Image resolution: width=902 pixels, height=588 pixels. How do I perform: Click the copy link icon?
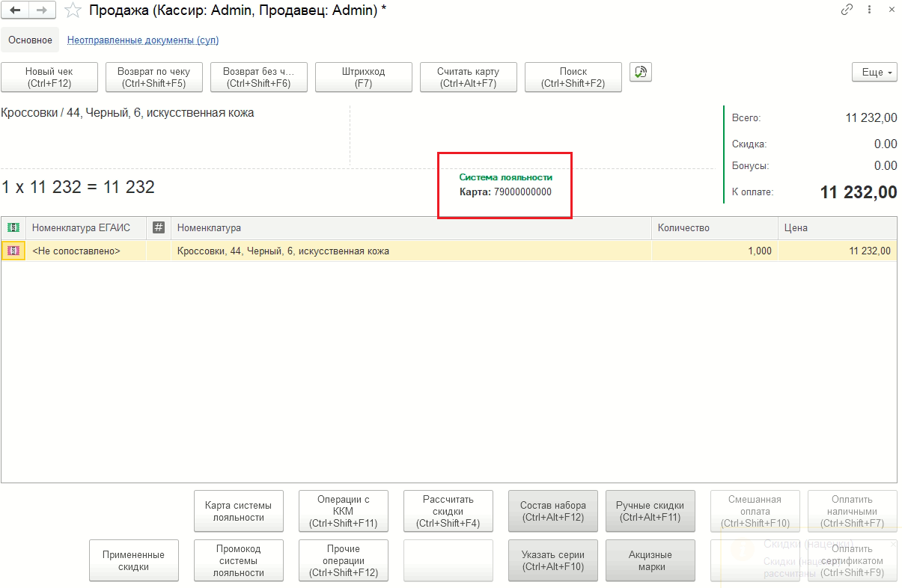click(x=847, y=10)
